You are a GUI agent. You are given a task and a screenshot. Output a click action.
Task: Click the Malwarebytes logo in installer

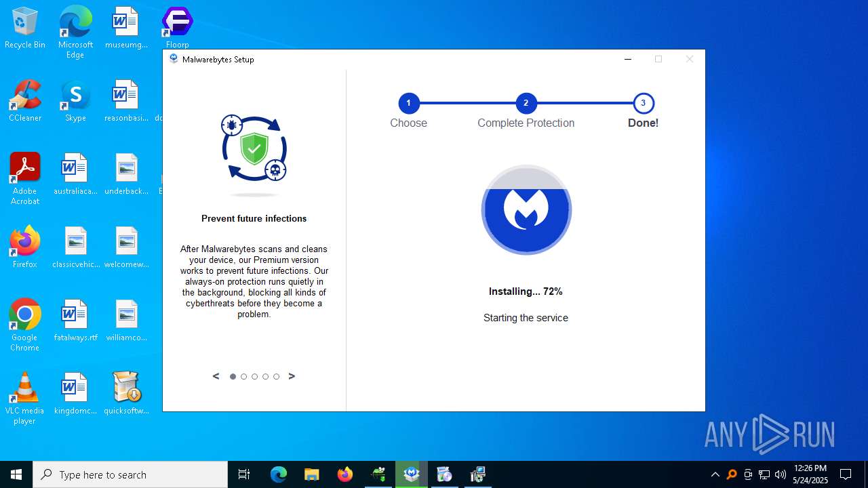coord(526,210)
